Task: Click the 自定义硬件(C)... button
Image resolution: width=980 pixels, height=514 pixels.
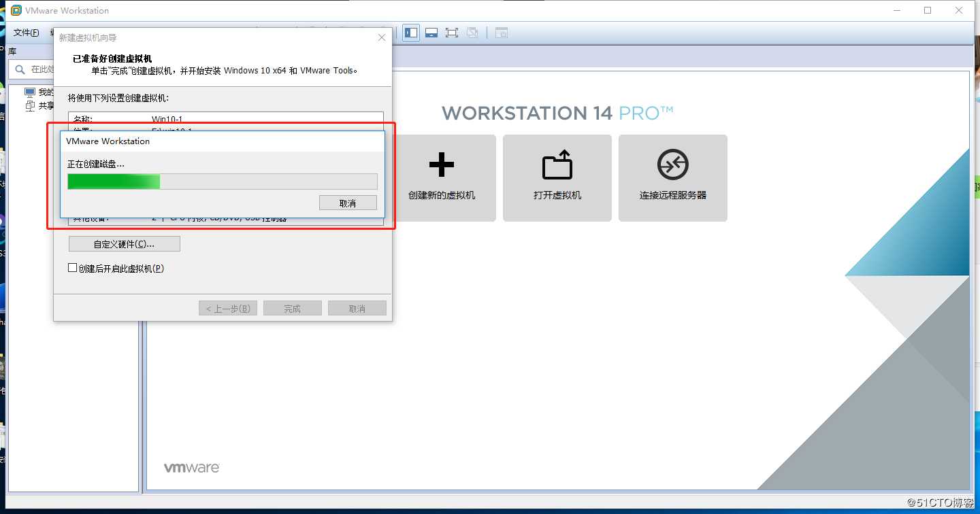Action: [x=125, y=243]
